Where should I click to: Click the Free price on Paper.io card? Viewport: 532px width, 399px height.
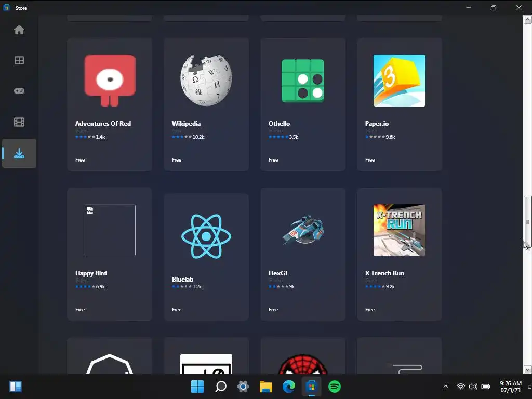[x=370, y=160]
